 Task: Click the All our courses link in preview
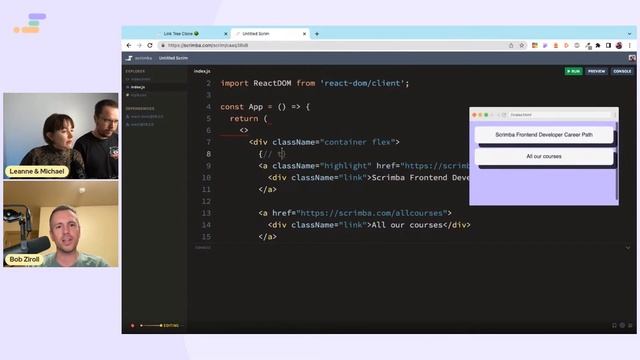pyautogui.click(x=544, y=156)
